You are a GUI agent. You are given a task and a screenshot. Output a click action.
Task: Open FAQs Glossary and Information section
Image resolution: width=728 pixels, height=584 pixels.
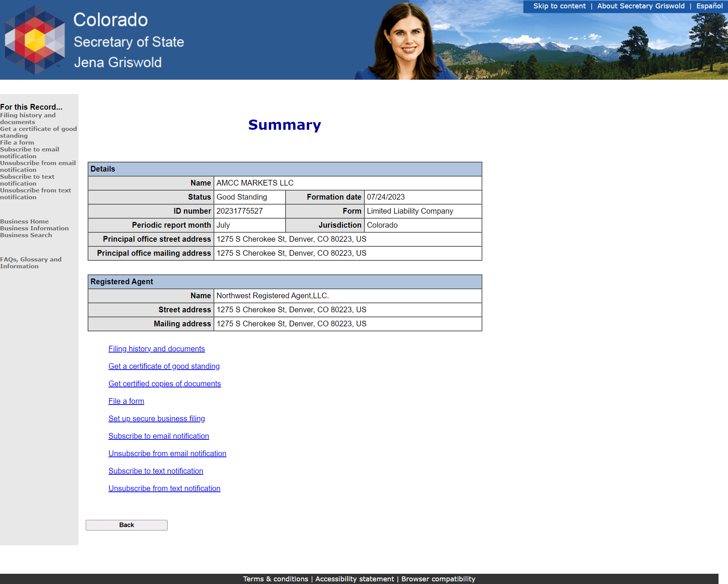pos(31,262)
